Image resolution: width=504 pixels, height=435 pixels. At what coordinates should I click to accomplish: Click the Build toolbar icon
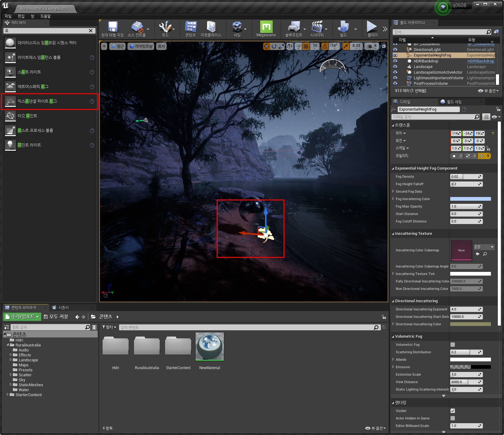[x=343, y=27]
